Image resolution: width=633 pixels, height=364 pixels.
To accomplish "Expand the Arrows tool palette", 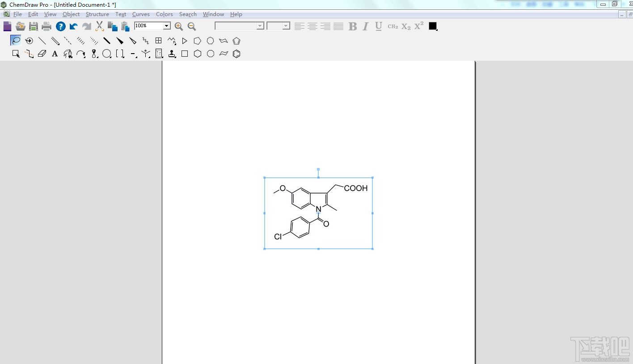I will (81, 54).
